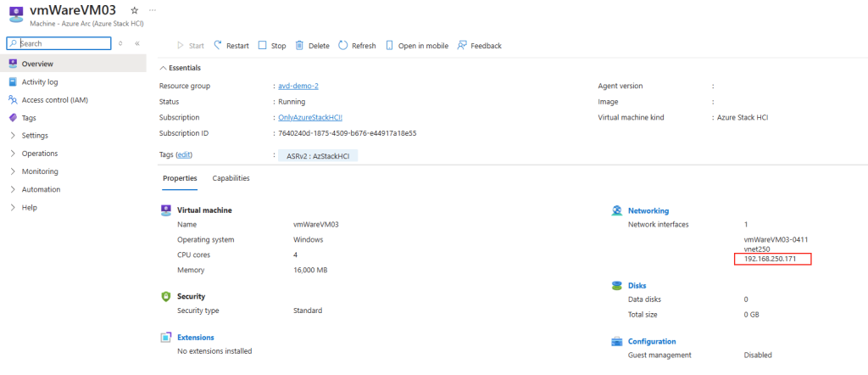Open the OnlyAzureStackHCI! subscription link
Screen dimensions: 868x375
click(x=310, y=117)
